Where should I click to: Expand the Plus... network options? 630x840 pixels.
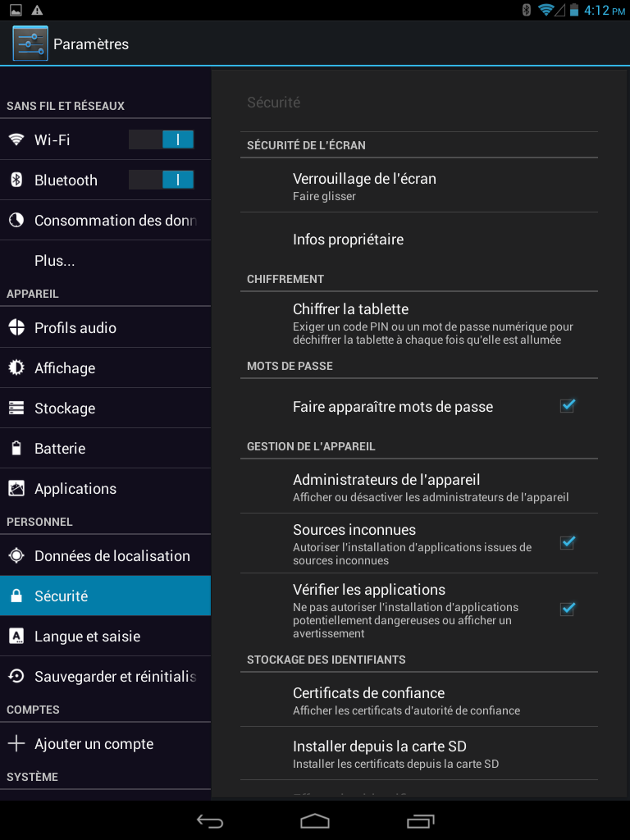[x=105, y=260]
